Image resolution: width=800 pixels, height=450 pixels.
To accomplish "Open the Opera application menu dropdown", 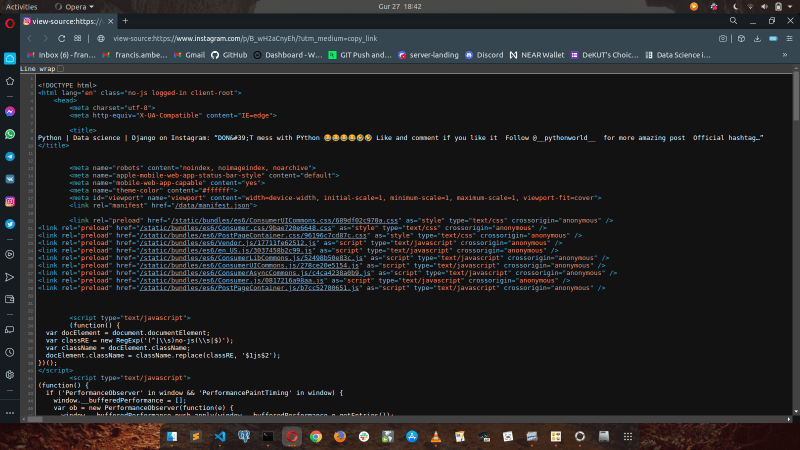I will [x=74, y=7].
